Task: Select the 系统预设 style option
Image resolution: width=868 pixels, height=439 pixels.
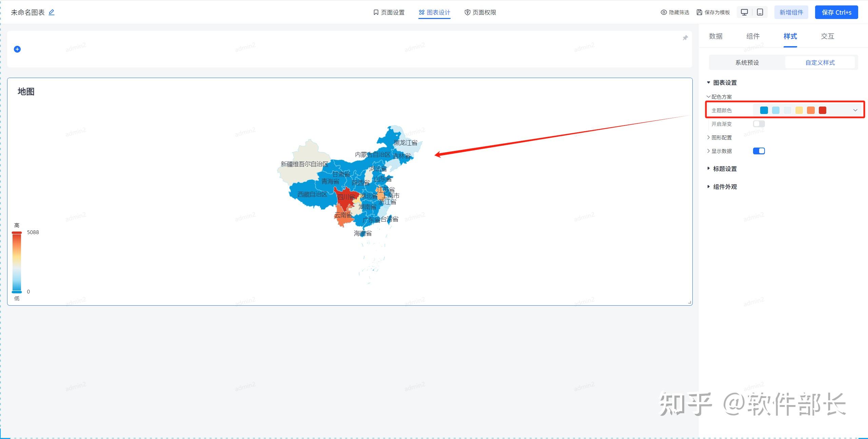Action: [747, 62]
